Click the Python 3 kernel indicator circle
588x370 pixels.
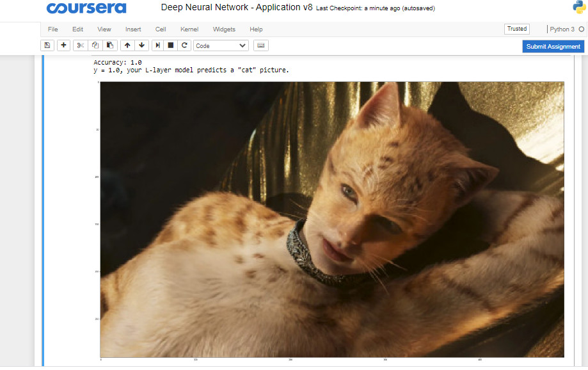(x=581, y=29)
